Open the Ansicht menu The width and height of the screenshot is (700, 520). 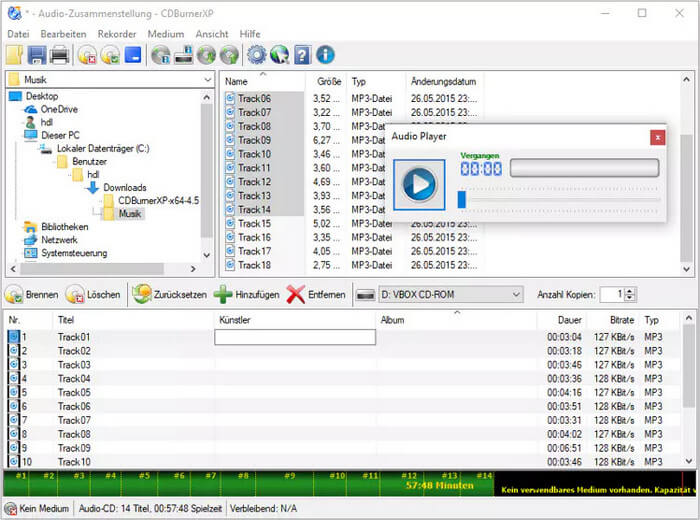click(212, 34)
